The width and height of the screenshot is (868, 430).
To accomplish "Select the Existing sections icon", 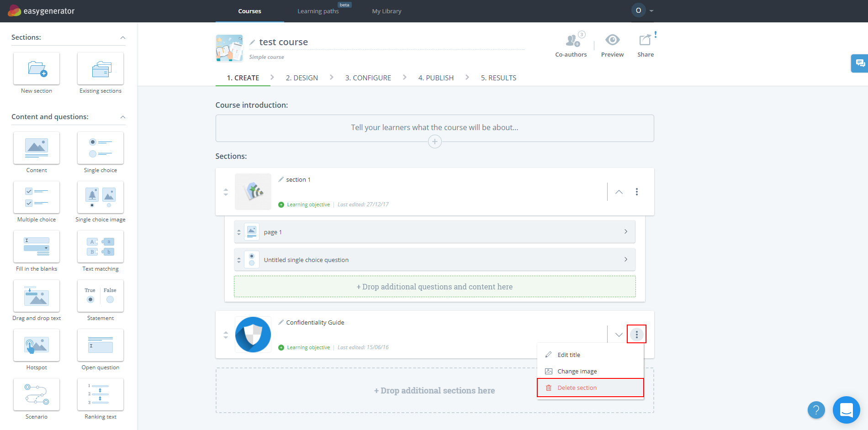I will [101, 68].
